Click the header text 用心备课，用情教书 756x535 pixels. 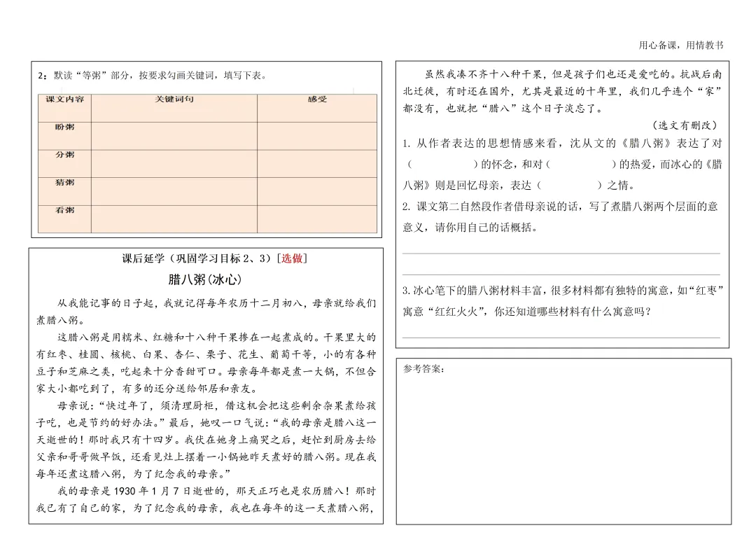[x=681, y=46]
